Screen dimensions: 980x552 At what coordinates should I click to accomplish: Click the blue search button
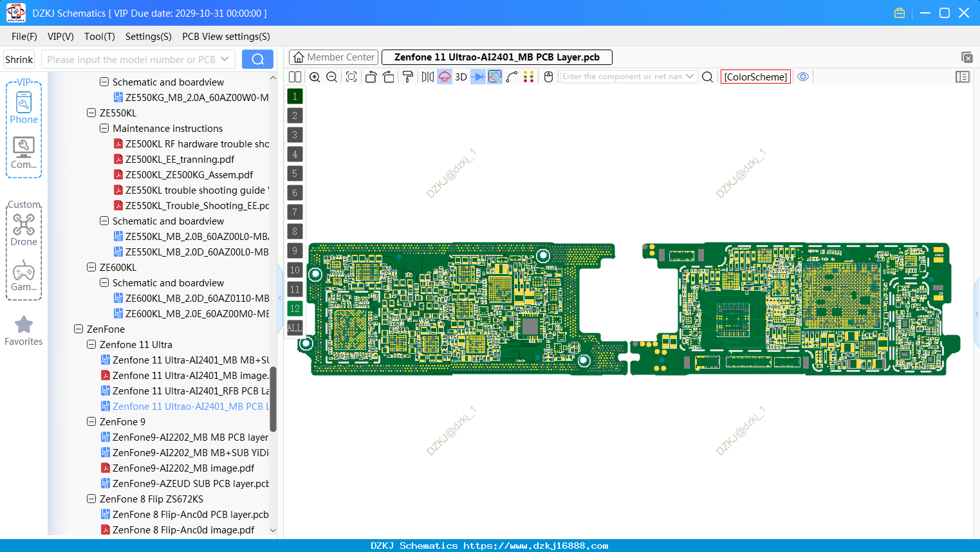point(257,59)
